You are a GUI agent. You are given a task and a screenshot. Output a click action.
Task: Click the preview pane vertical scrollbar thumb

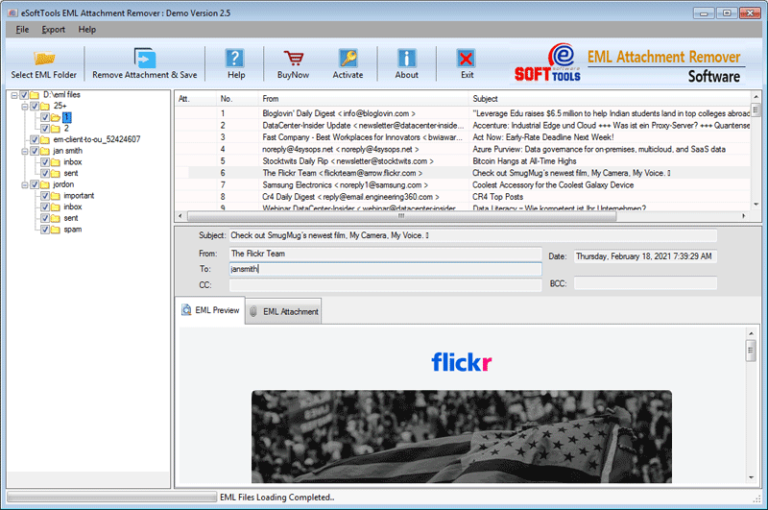751,351
